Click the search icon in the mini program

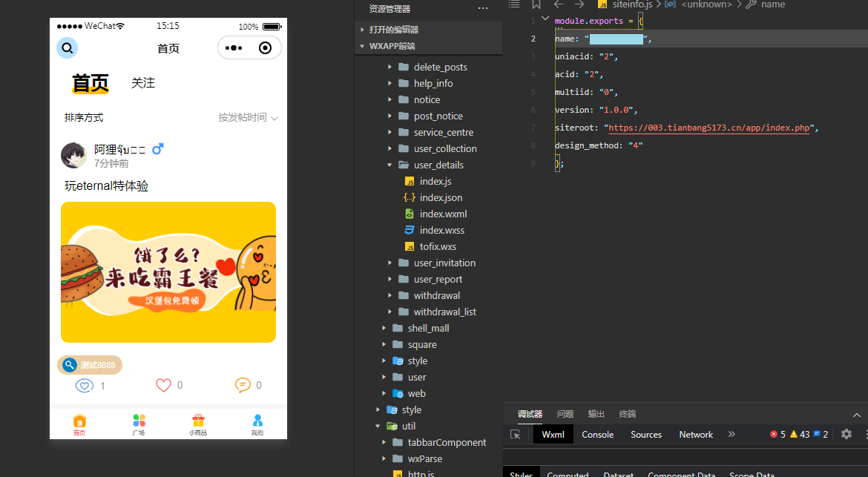(x=67, y=48)
